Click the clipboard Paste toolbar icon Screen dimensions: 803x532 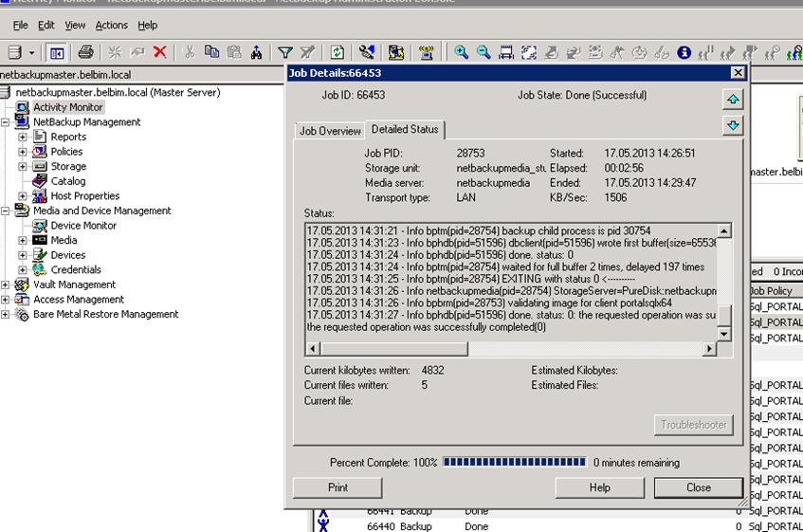pyautogui.click(x=234, y=52)
